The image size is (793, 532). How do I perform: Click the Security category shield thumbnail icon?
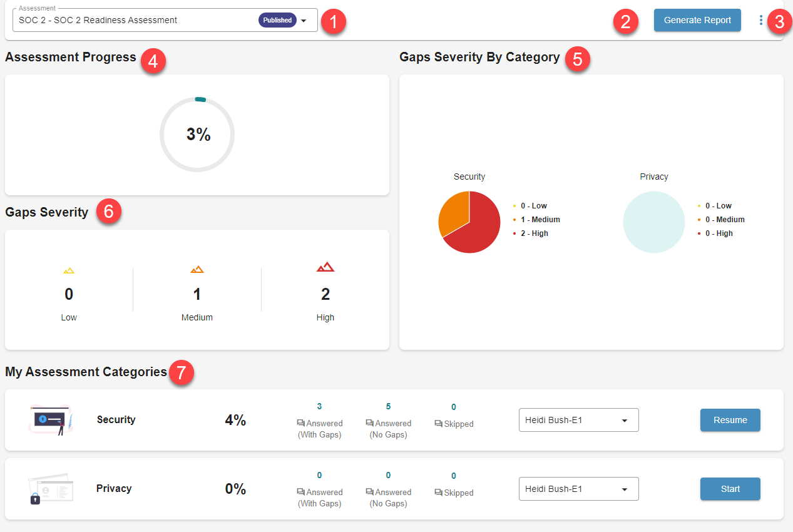click(x=51, y=419)
